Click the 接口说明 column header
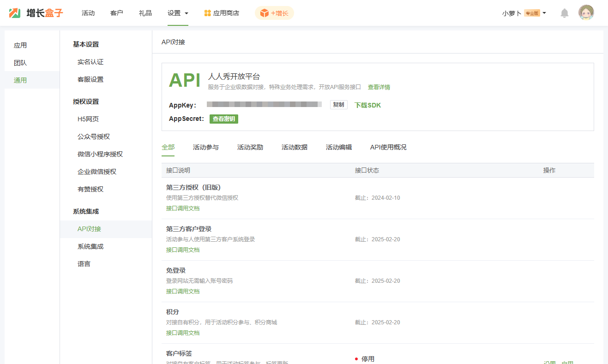 click(178, 170)
